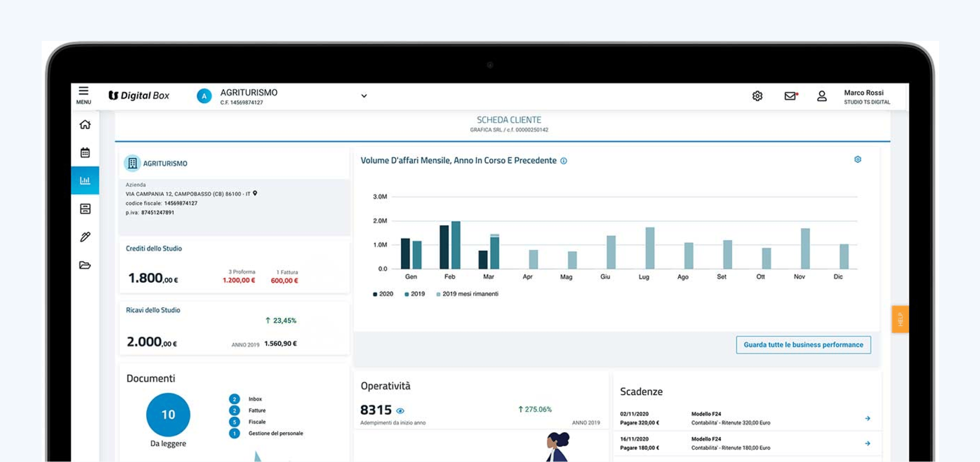Click p.iva 87451247891 value
Screen dimensions: 980x462
pyautogui.click(x=158, y=213)
